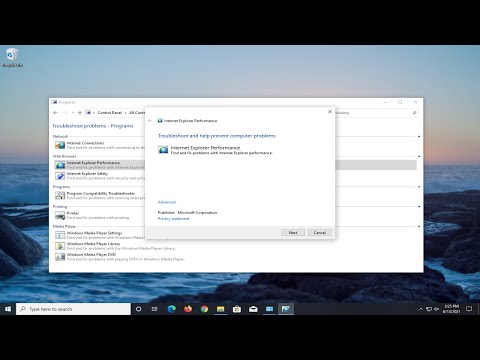
Task: Click the Control Panel taskbar button
Action: (x=269, y=309)
